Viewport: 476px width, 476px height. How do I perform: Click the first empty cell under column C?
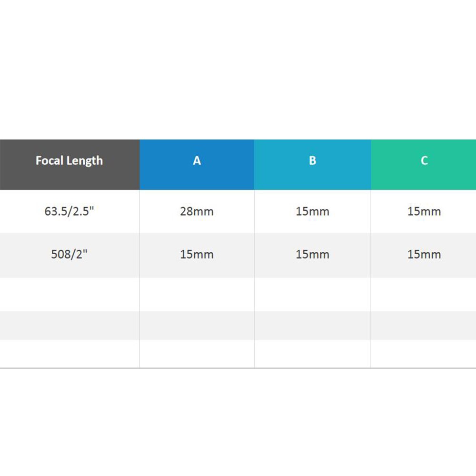click(424, 294)
